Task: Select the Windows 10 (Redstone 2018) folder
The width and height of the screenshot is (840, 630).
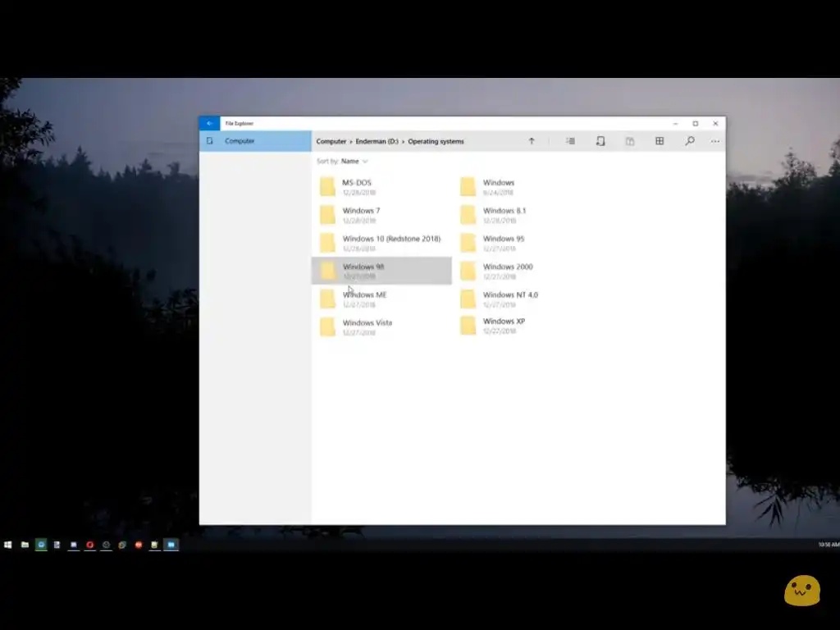Action: 381,243
